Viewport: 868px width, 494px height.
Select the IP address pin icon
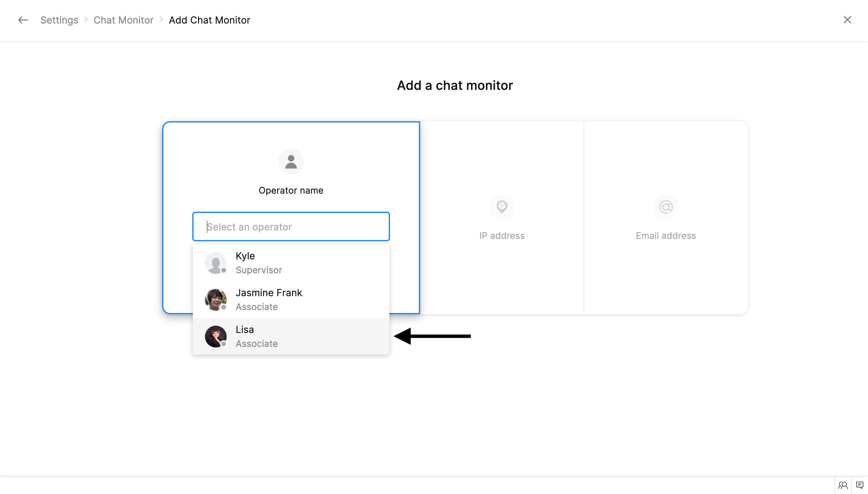(x=502, y=207)
